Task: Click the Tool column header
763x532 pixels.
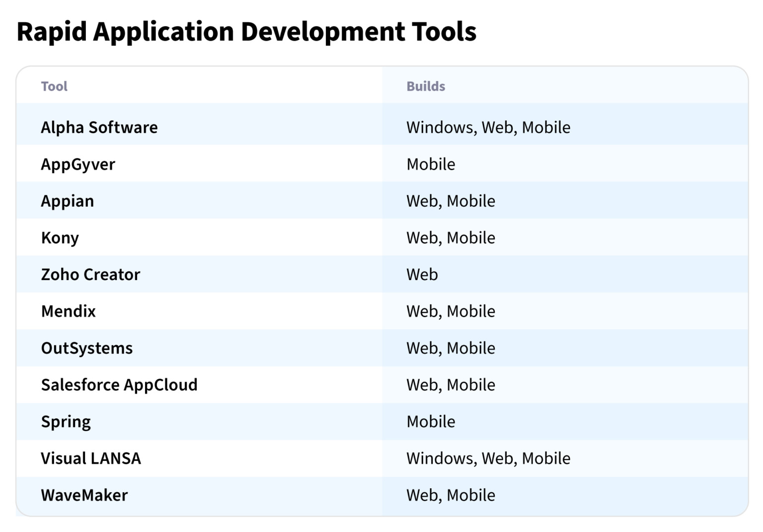Action: pyautogui.click(x=54, y=86)
